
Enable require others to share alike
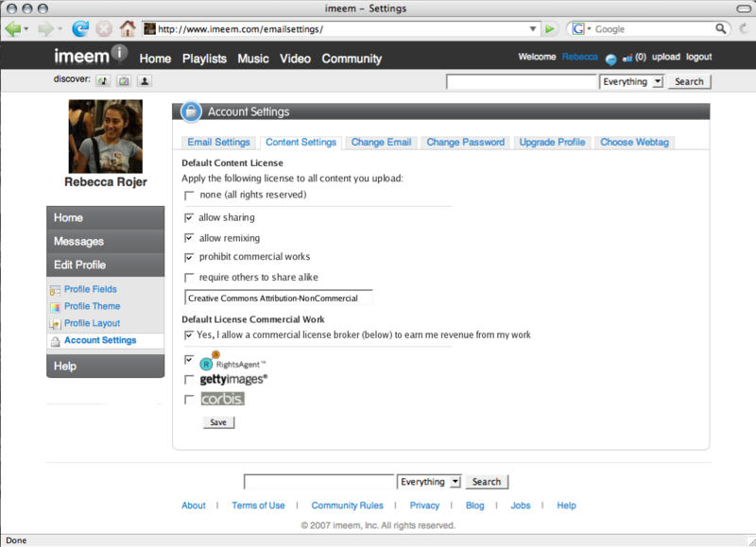[x=190, y=278]
